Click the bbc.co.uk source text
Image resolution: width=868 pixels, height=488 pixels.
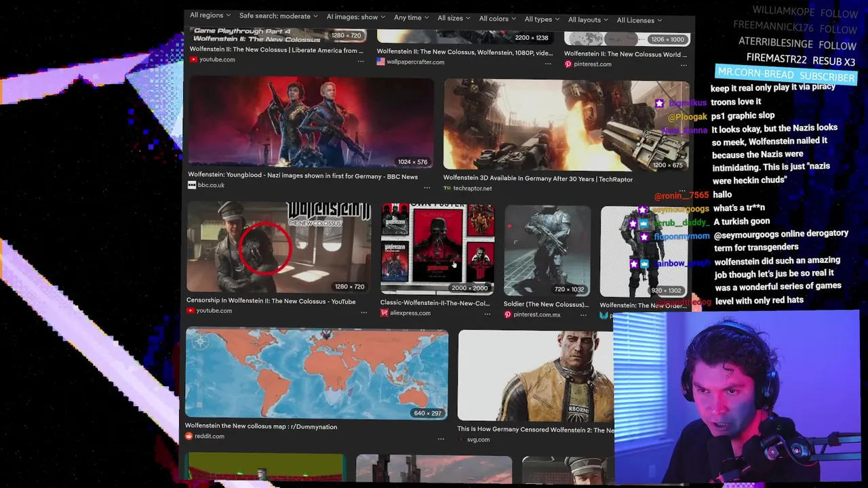click(x=211, y=185)
